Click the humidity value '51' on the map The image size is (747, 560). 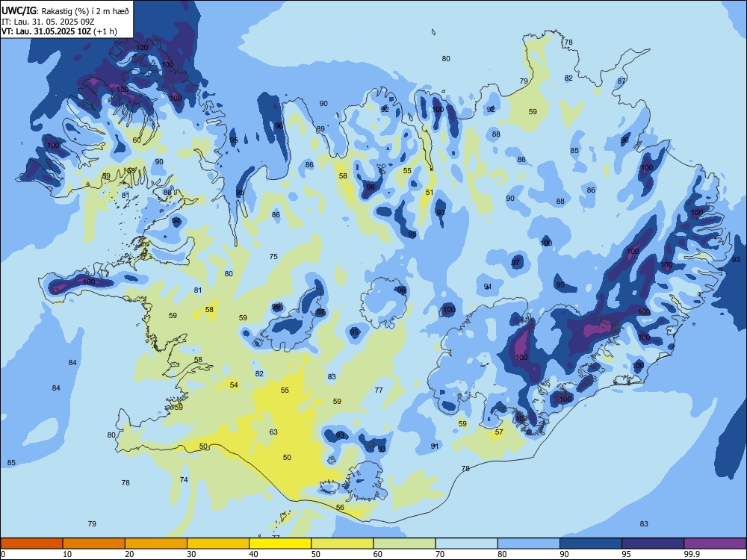coord(430,193)
